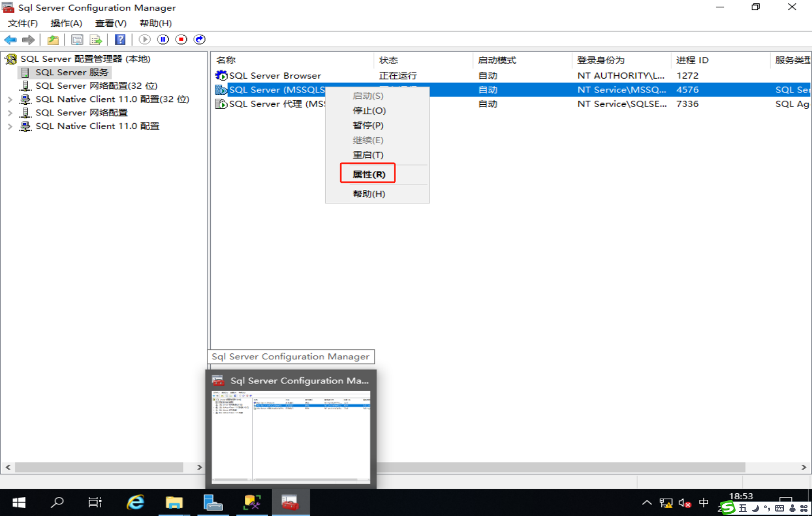The width and height of the screenshot is (812, 516).
Task: Select SQL Native Client 11.0 配置 node without 32 位
Action: click(97, 126)
